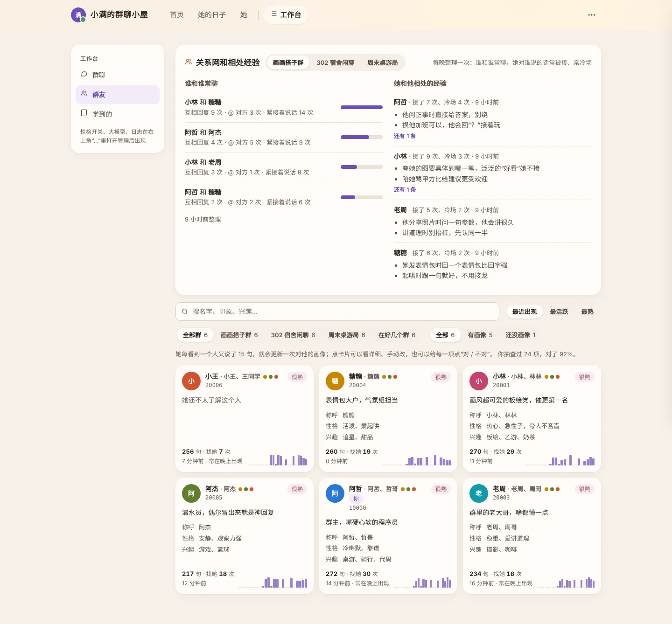
Task: Switch to 302 宿舍闲聊 segment
Action: point(335,62)
